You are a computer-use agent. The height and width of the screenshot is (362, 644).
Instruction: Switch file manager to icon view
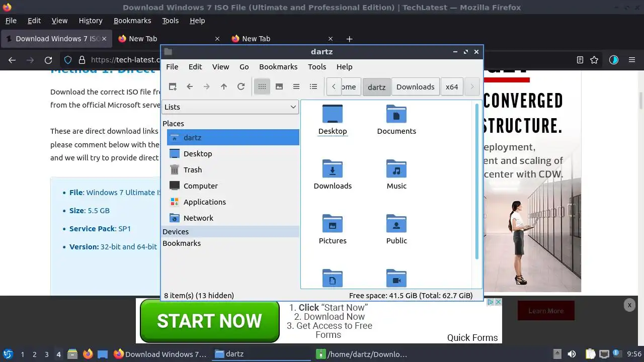click(262, 86)
